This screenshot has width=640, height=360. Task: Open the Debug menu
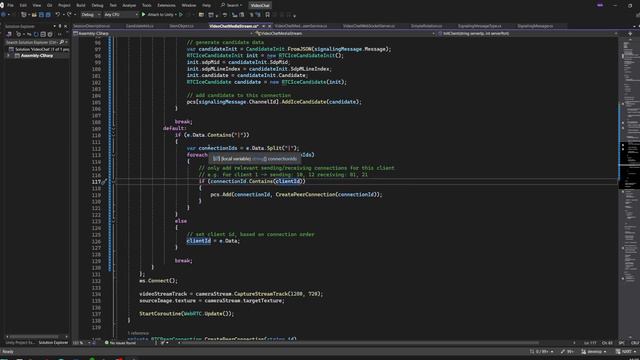97,5
